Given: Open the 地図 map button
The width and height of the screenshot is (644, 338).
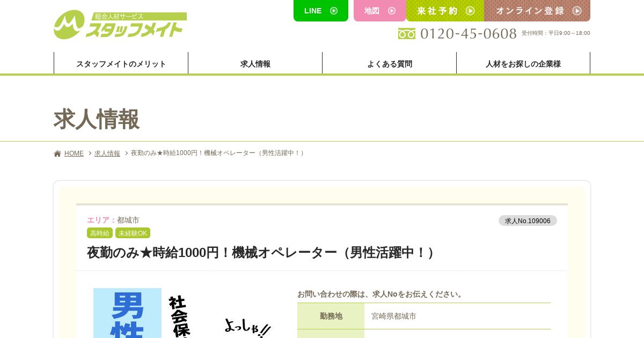Looking at the screenshot, I should [380, 11].
